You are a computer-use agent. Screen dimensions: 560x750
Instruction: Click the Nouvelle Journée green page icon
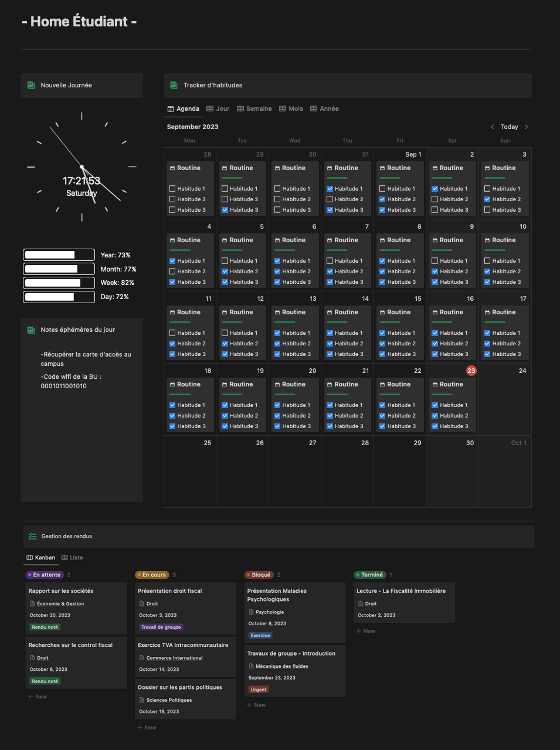pyautogui.click(x=31, y=86)
